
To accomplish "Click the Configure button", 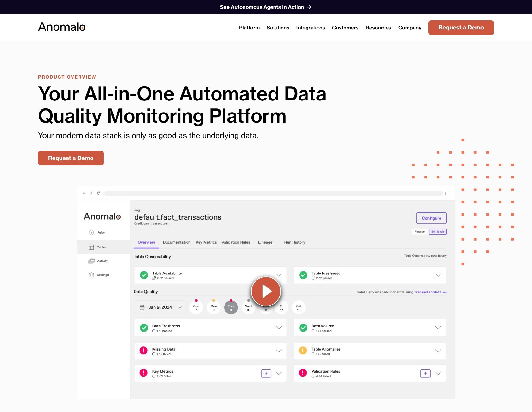I will point(431,218).
